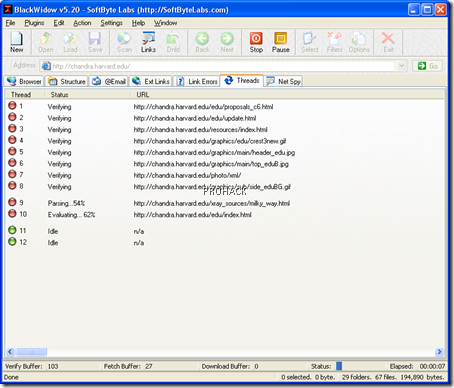Open the Action menu

(x=82, y=23)
